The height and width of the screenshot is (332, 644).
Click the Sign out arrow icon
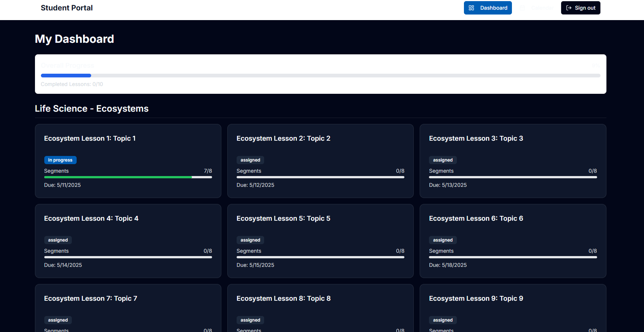point(569,8)
